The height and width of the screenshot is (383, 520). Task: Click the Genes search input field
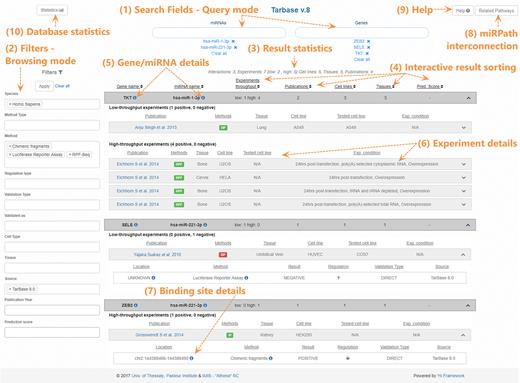tap(362, 33)
